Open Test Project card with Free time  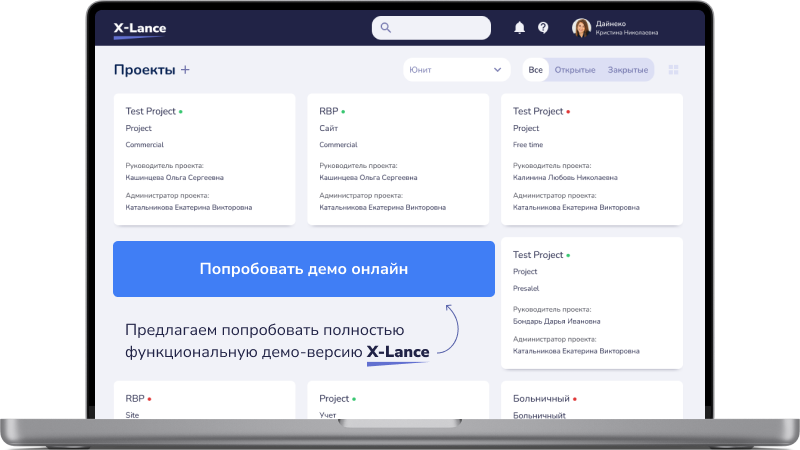pyautogui.click(x=592, y=159)
